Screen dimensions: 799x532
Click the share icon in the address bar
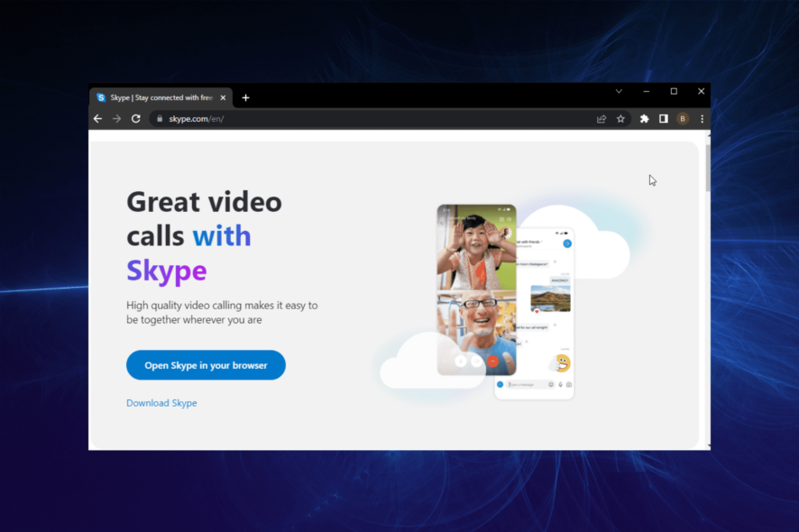point(601,118)
